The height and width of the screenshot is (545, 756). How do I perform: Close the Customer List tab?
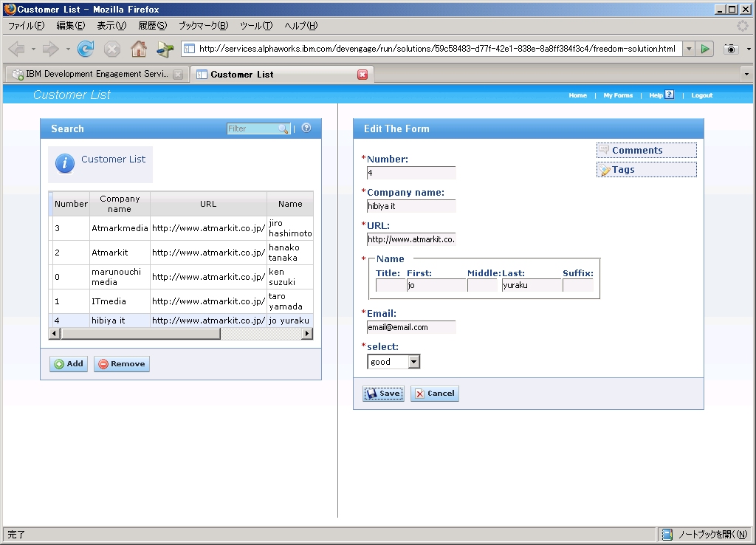(x=362, y=75)
